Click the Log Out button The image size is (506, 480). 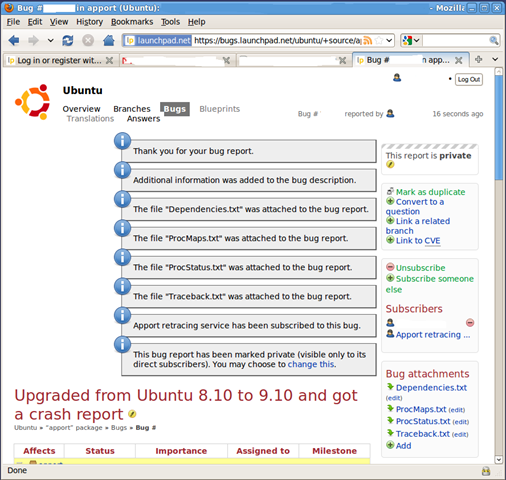pos(469,79)
